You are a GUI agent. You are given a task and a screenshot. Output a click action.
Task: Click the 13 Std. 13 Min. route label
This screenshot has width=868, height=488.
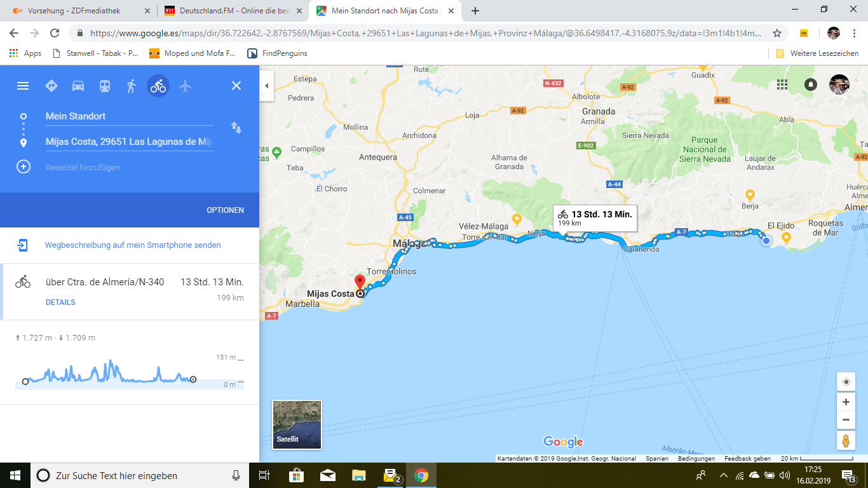pyautogui.click(x=595, y=218)
